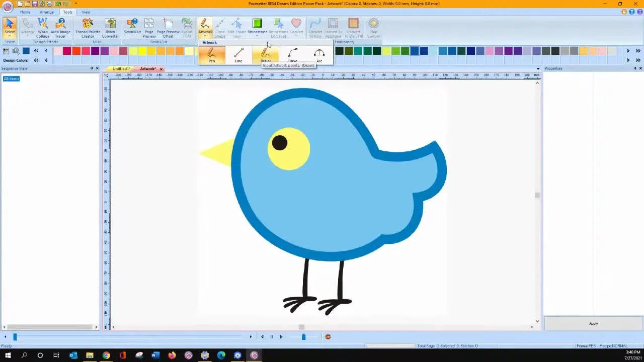Image resolution: width=644 pixels, height=362 pixels.
Task: Choose the Arc artwork tool
Action: point(319,55)
